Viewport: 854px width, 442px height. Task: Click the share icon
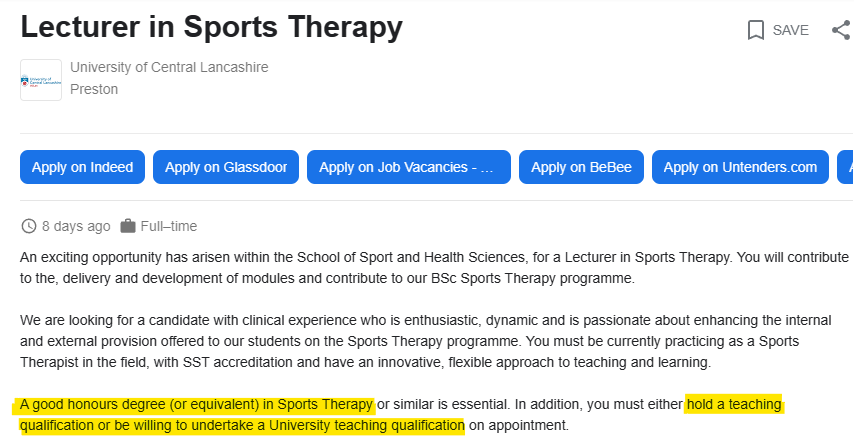click(840, 30)
